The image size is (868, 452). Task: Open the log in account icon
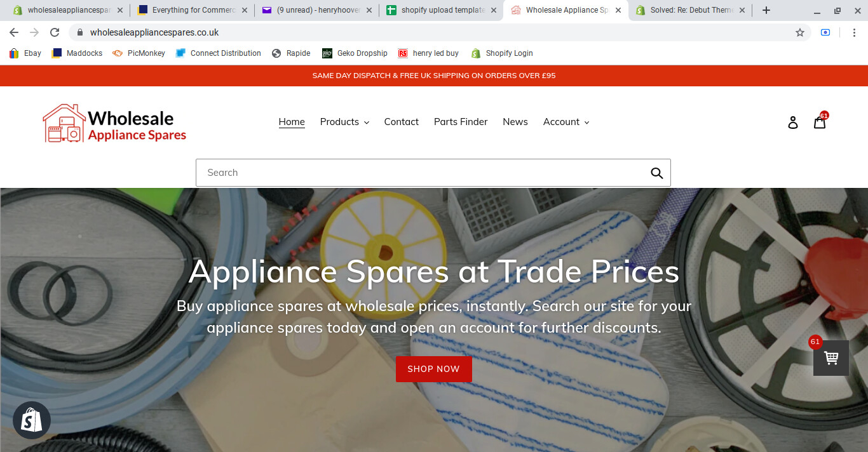pos(792,122)
